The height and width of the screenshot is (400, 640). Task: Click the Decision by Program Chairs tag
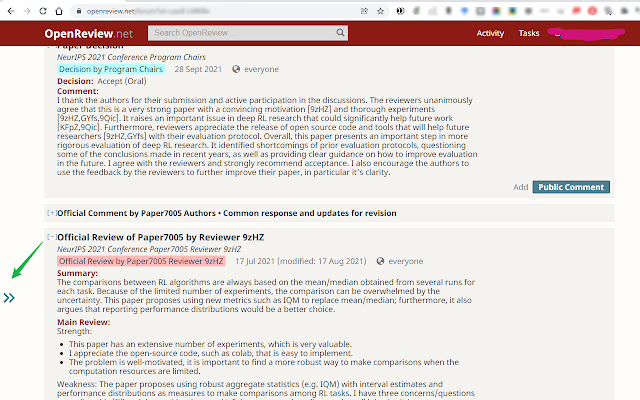click(111, 69)
